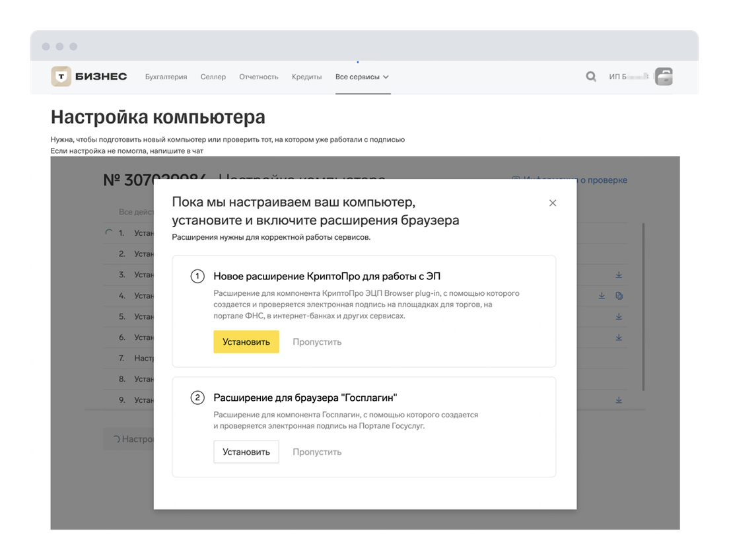Screen dimensions: 729x560
Task: Expand the "Все сервисы" dropdown
Action: point(362,77)
